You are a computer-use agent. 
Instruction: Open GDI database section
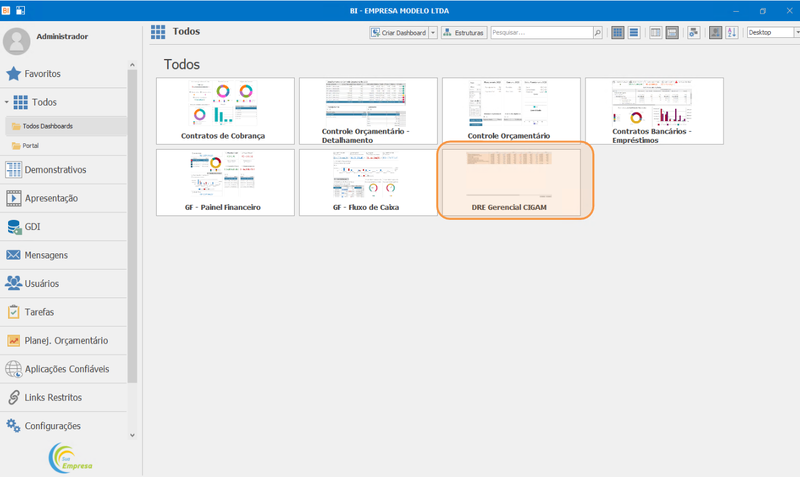63,227
